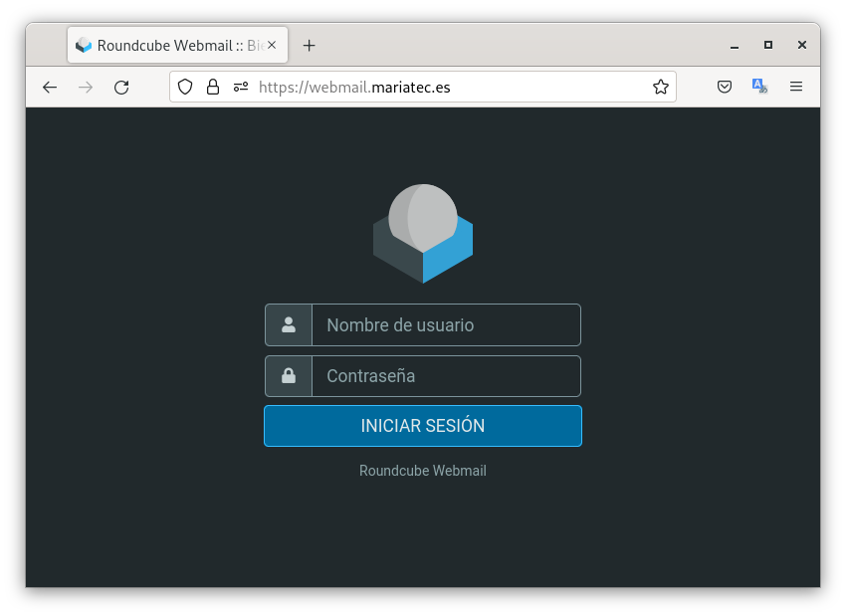Open the site permissions icon in address bar

(241, 88)
